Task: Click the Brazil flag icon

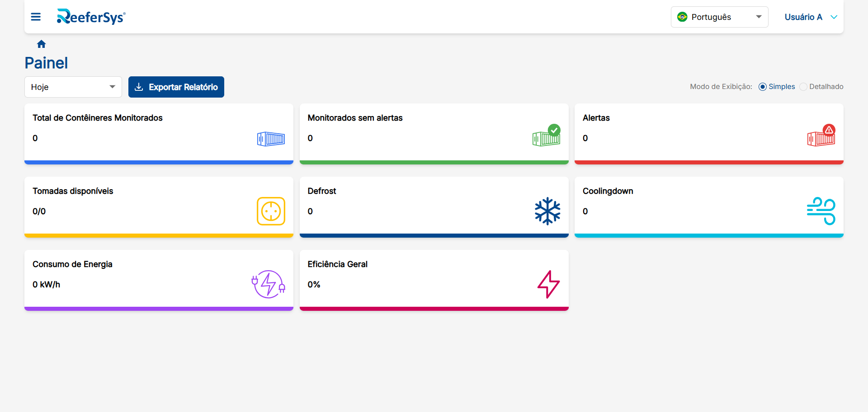Action: 682,17
